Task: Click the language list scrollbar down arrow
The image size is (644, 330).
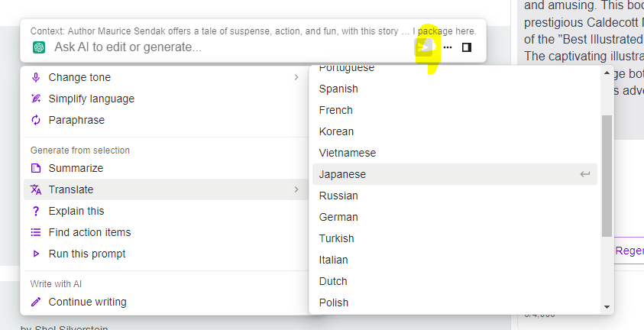Action: click(x=607, y=306)
